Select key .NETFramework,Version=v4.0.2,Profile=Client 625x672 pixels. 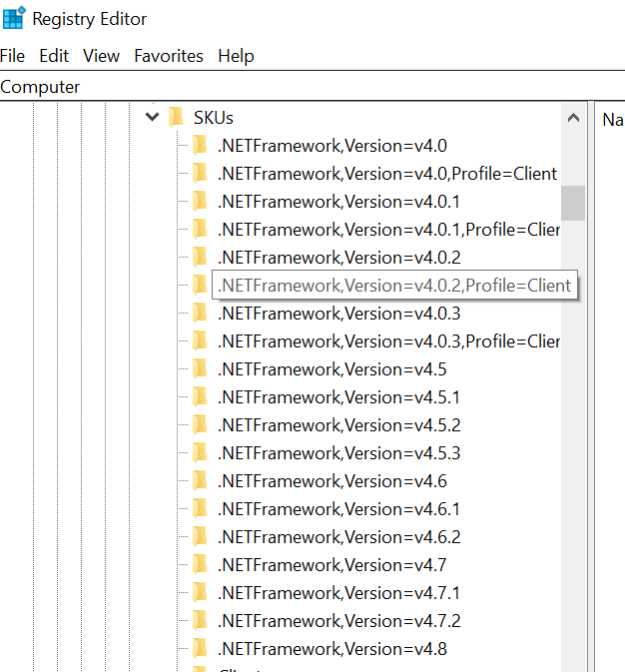click(x=394, y=286)
